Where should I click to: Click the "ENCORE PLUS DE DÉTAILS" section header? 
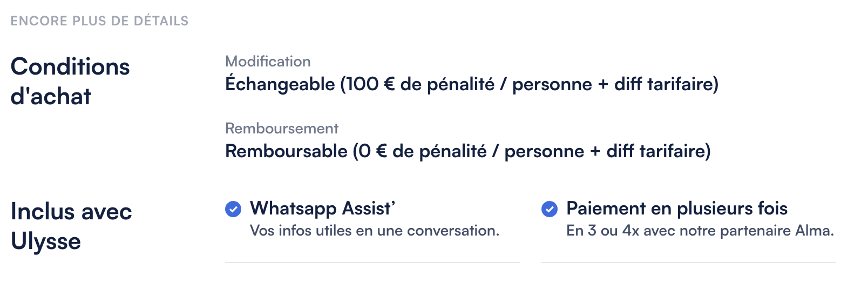pyautogui.click(x=100, y=21)
